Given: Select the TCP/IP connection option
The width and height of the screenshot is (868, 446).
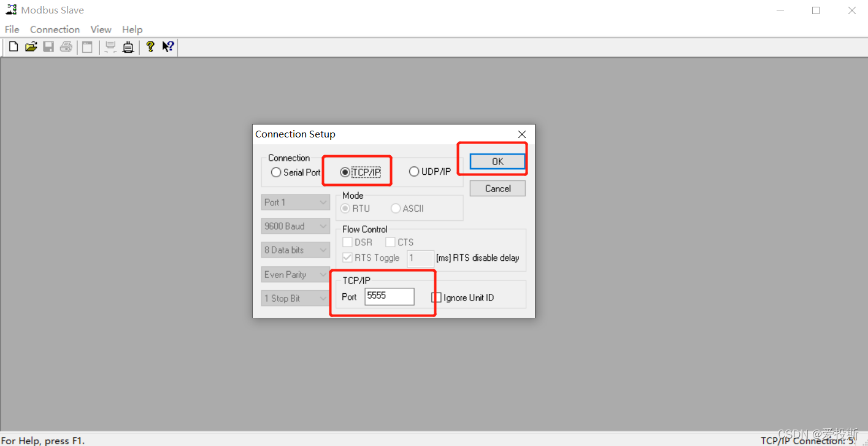Looking at the screenshot, I should pos(361,172).
